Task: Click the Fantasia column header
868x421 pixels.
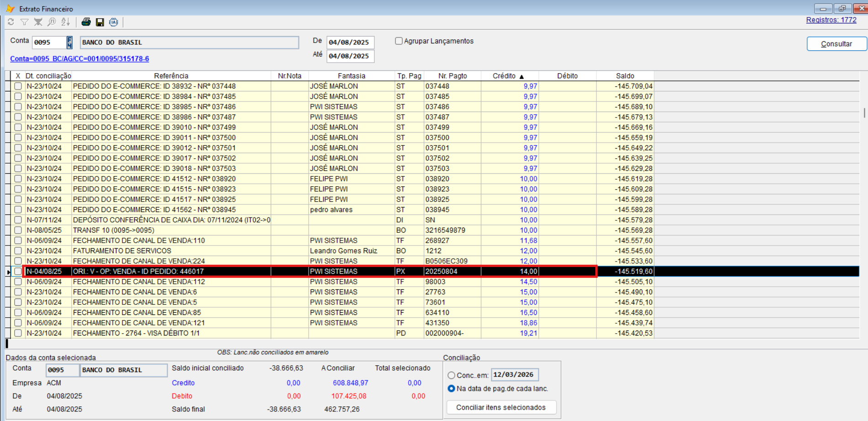Action: [x=351, y=76]
